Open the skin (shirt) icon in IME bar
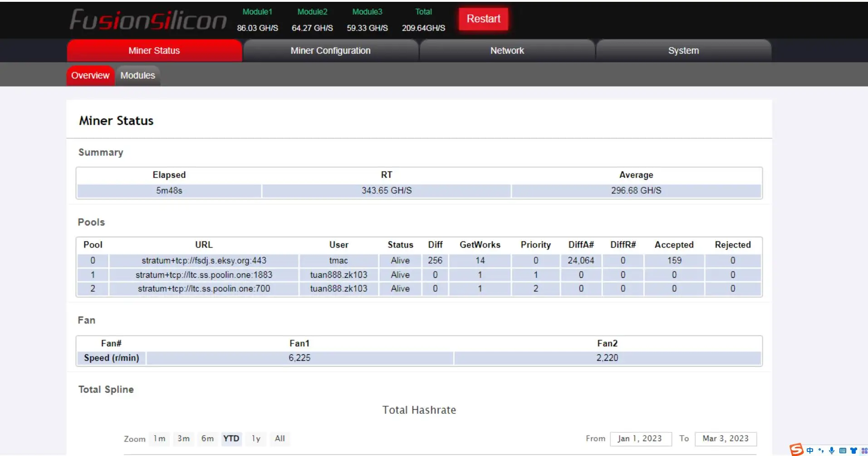Viewport: 868px width, 456px height. tap(853, 451)
